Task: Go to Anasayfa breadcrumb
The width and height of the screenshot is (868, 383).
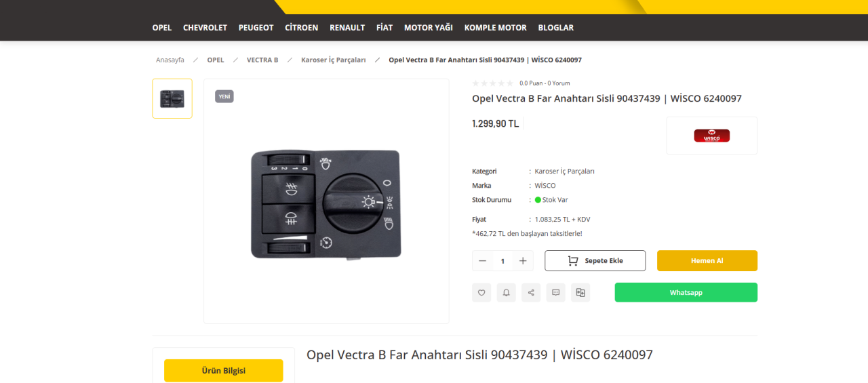Action: point(170,60)
